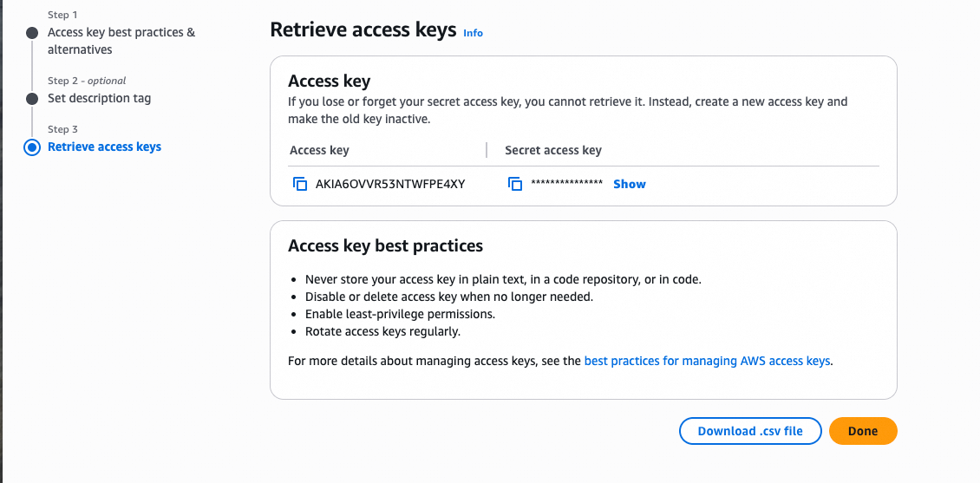
Task: Copy the access key ID using copy icon
Action: (300, 184)
